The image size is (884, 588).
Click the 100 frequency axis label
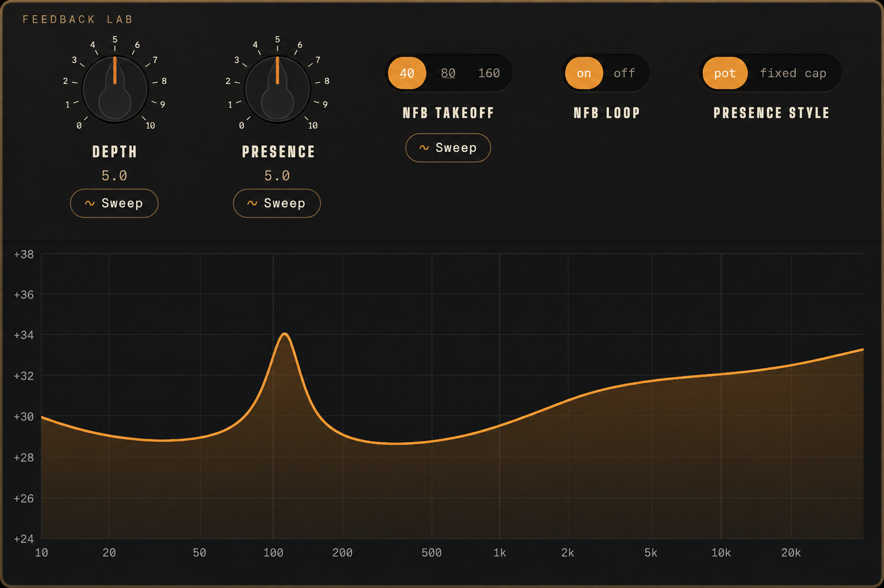[273, 553]
